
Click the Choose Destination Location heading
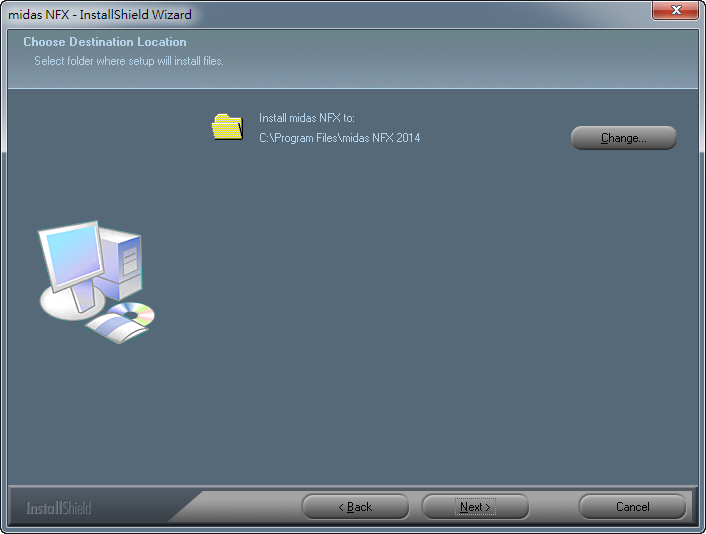105,42
